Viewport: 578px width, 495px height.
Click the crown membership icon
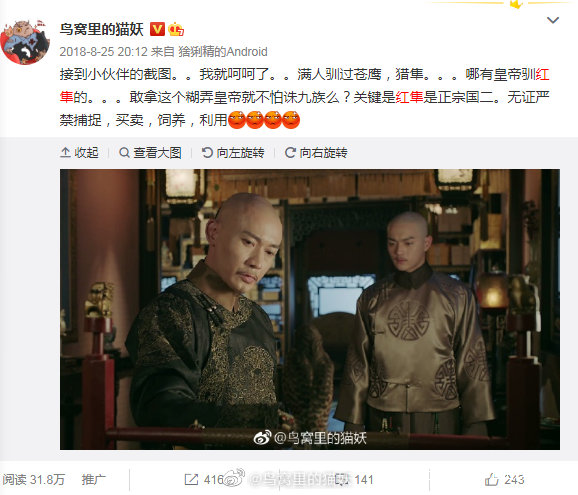tap(176, 29)
